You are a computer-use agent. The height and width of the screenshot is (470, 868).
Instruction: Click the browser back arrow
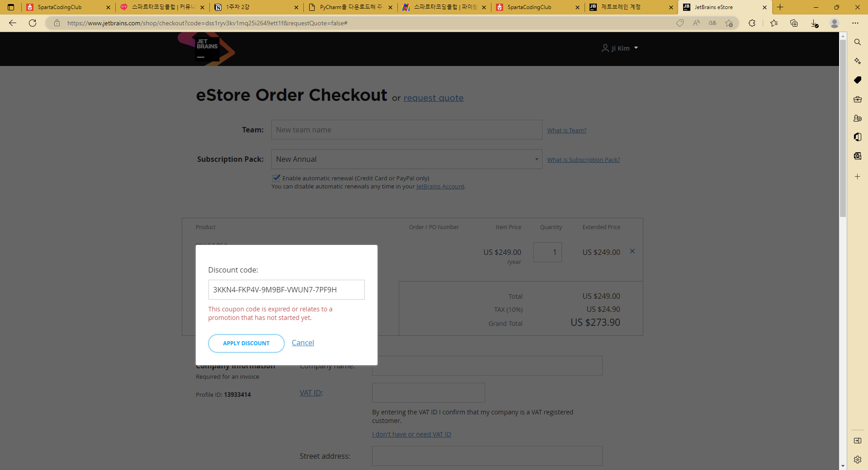tap(13, 23)
